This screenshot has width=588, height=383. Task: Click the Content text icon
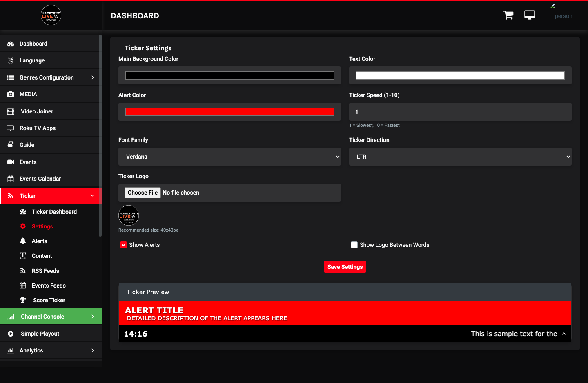tap(23, 256)
